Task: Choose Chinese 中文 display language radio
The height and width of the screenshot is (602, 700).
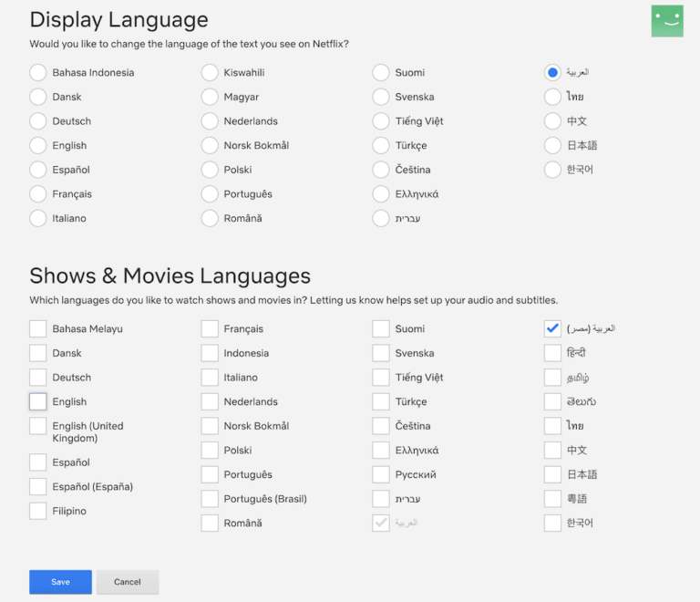Action: click(552, 121)
